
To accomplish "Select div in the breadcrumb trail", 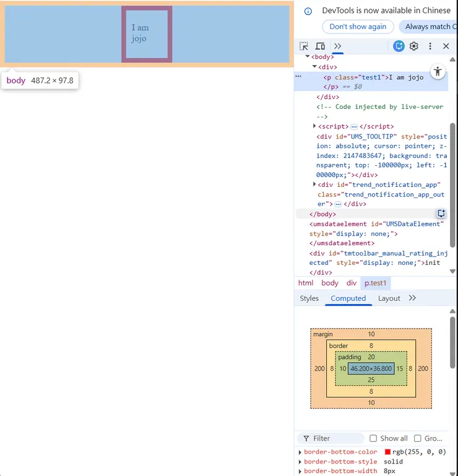I will 351,283.
